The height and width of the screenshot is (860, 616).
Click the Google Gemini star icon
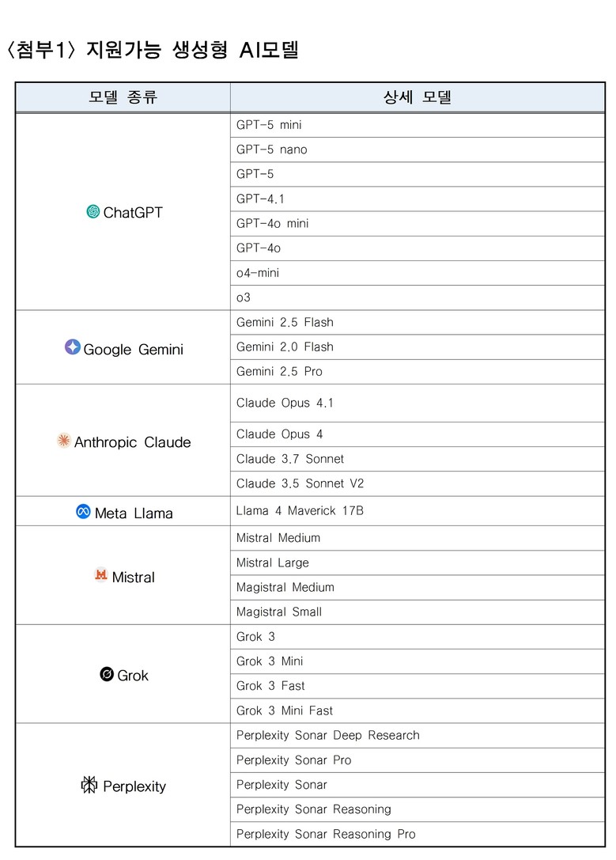coord(73,347)
